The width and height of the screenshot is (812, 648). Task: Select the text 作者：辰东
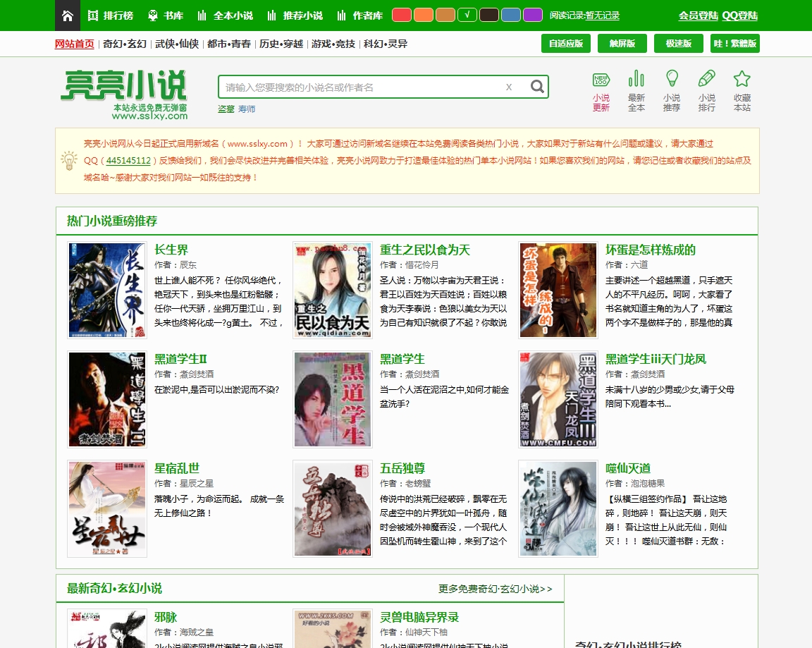(x=176, y=264)
